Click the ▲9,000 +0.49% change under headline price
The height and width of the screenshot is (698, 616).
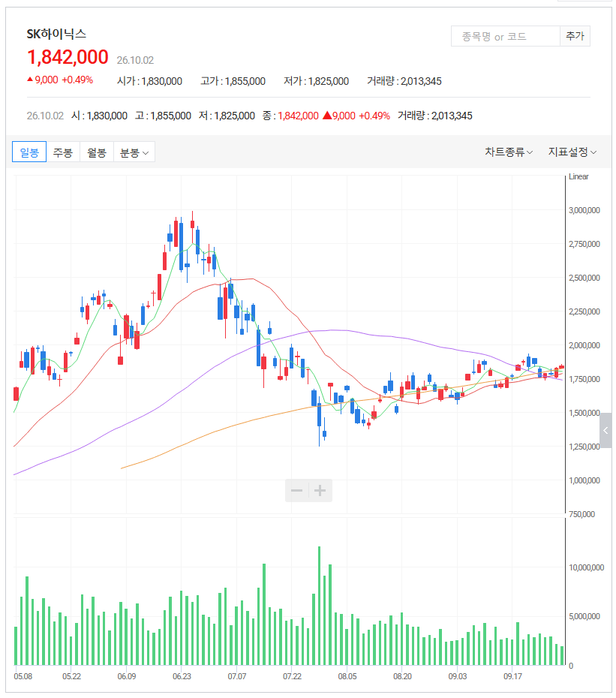(60, 80)
